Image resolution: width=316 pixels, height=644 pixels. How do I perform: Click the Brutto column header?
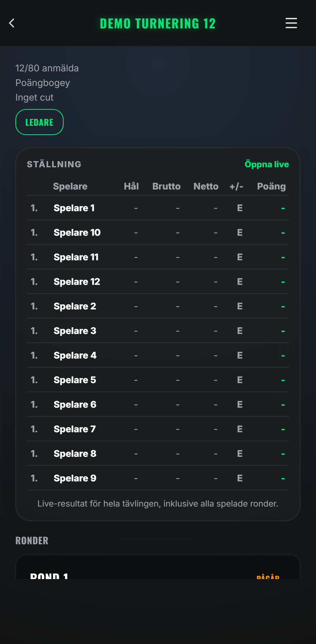pos(166,186)
